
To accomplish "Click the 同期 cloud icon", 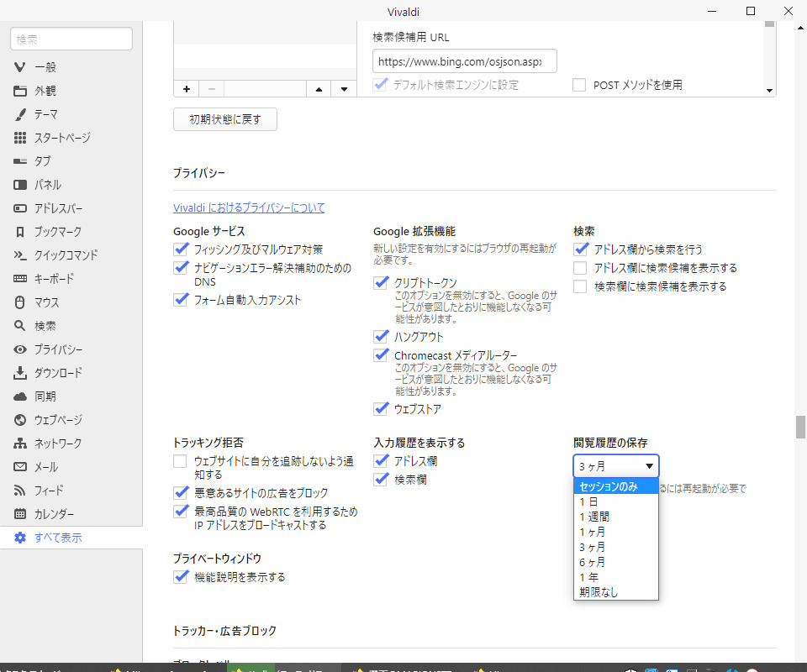I will pyautogui.click(x=20, y=396).
